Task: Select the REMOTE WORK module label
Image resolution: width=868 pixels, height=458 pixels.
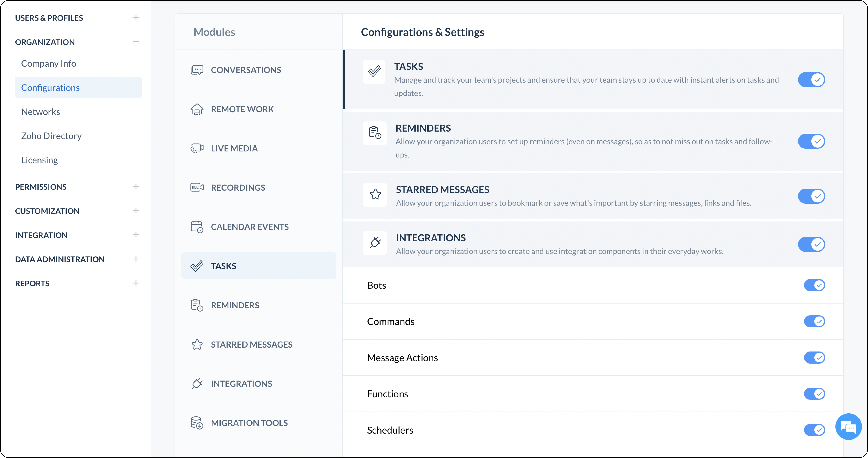Action: tap(242, 109)
